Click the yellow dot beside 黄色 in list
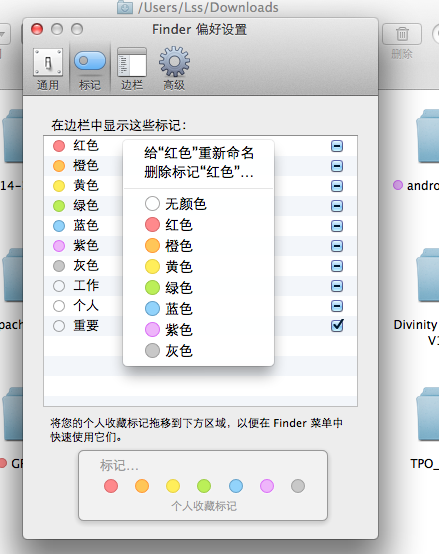 [x=59, y=186]
